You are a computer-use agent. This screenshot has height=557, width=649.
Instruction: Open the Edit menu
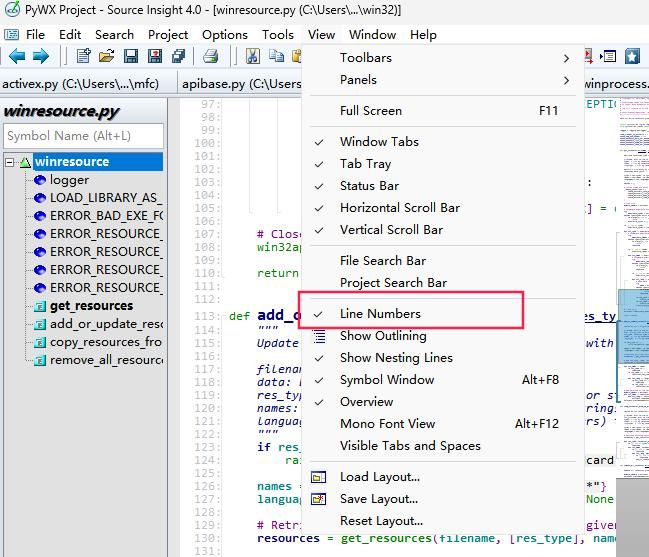click(x=70, y=35)
